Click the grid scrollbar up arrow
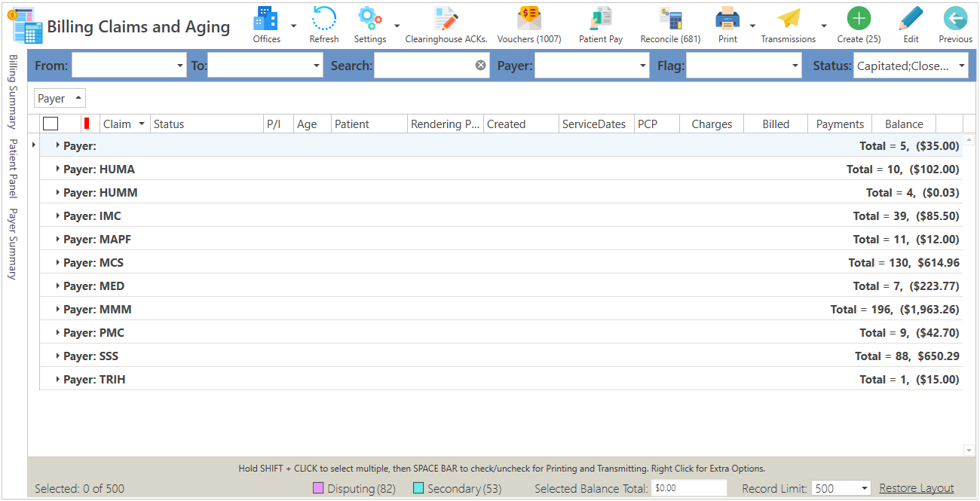The width and height of the screenshot is (980, 501). tap(969, 141)
